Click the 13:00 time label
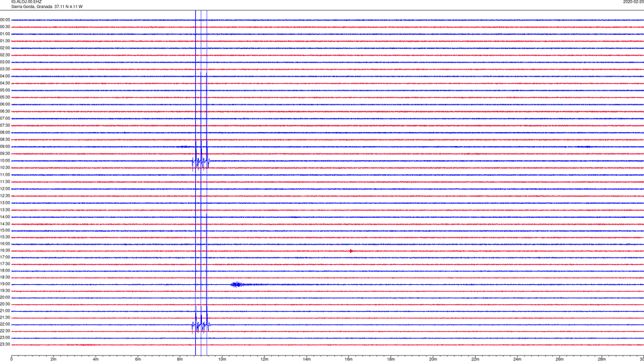Screen dimensions: 644x362 click(x=5, y=202)
